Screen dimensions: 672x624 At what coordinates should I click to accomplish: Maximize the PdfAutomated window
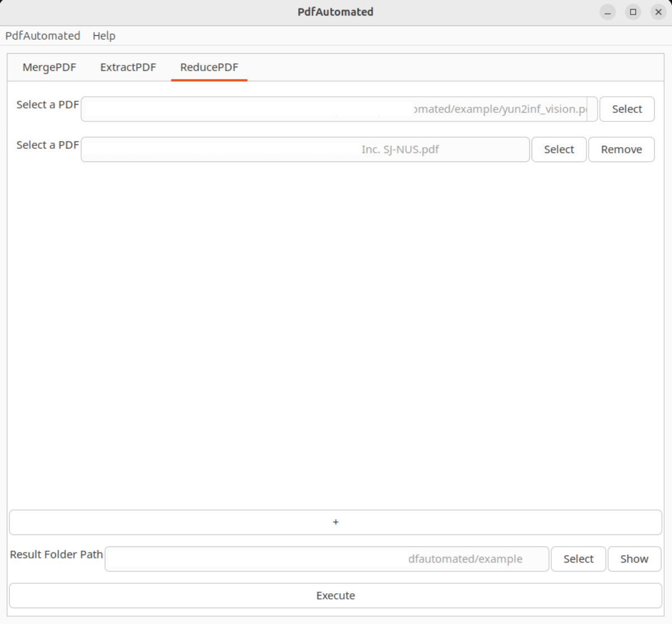tap(633, 12)
